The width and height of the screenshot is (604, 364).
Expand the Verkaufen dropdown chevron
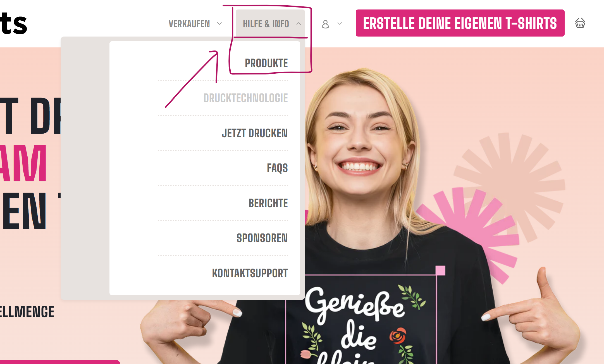pyautogui.click(x=219, y=24)
